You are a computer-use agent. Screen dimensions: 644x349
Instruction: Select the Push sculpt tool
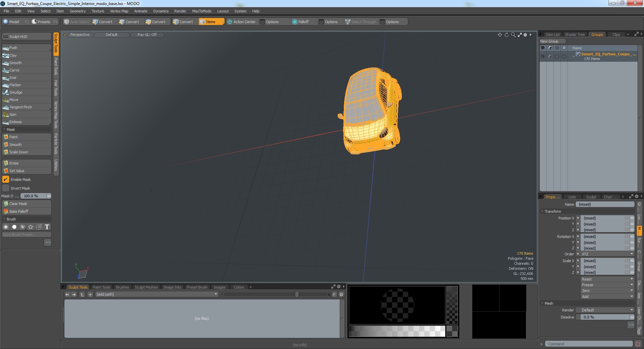click(x=26, y=48)
